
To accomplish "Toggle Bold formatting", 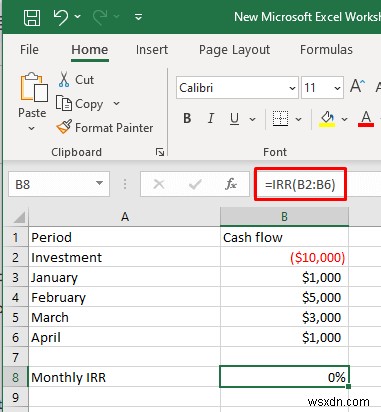I will [187, 118].
